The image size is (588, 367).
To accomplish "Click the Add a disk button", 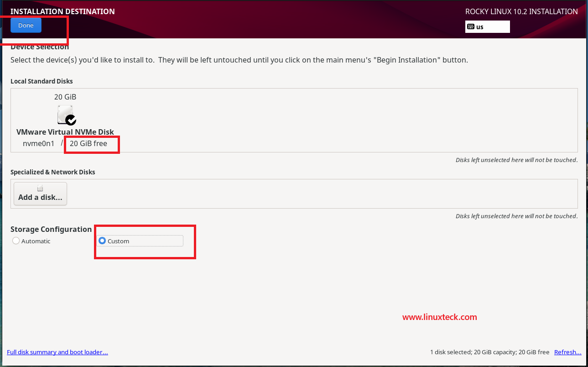I will (x=40, y=194).
